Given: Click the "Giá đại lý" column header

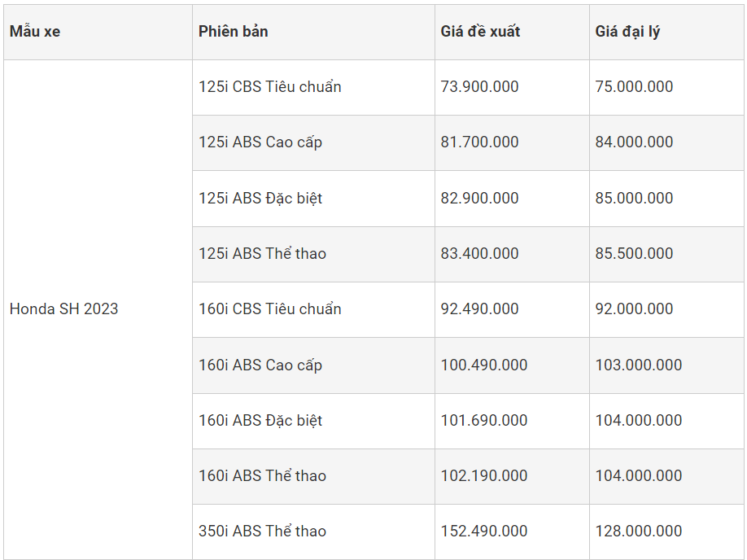Looking at the screenshot, I should [627, 32].
